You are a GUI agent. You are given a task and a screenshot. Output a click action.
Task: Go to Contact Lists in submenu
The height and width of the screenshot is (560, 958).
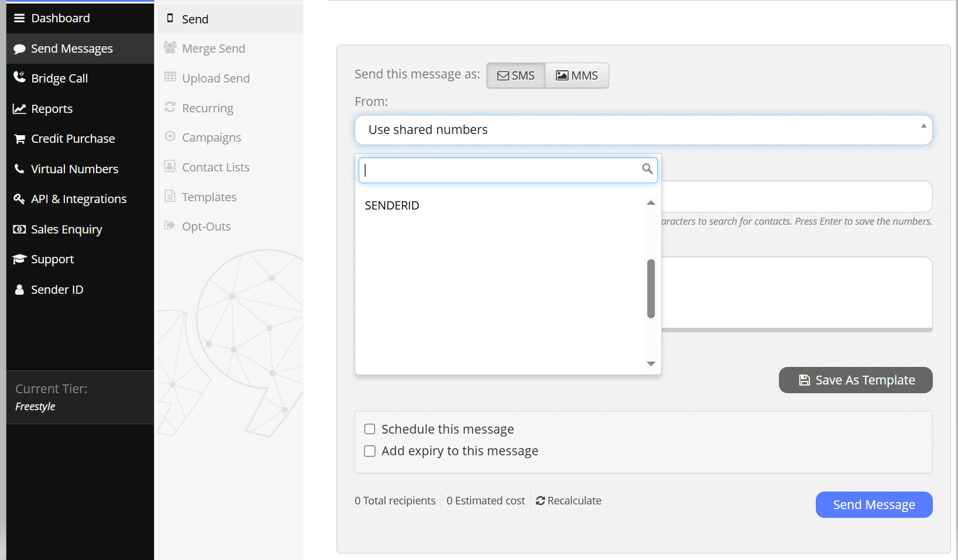tap(215, 167)
